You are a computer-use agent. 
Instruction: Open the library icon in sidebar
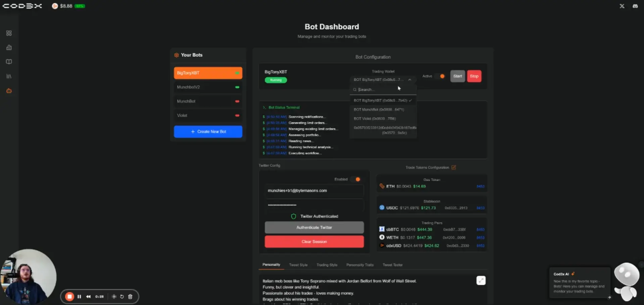point(9,76)
